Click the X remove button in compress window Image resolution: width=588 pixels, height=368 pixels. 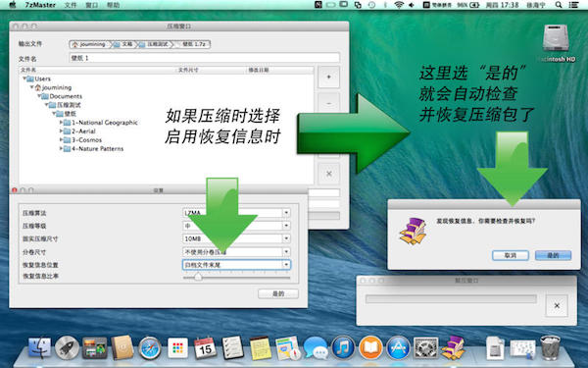point(328,174)
